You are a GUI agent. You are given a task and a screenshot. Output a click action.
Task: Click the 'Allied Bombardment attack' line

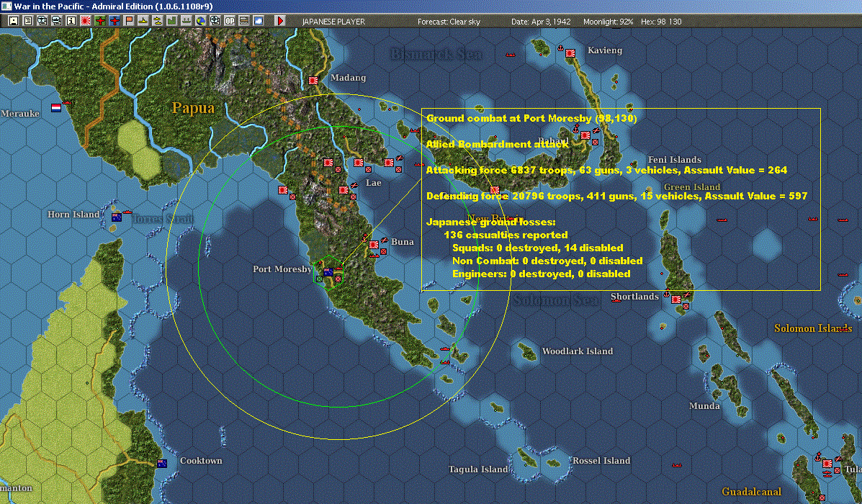tap(498, 144)
